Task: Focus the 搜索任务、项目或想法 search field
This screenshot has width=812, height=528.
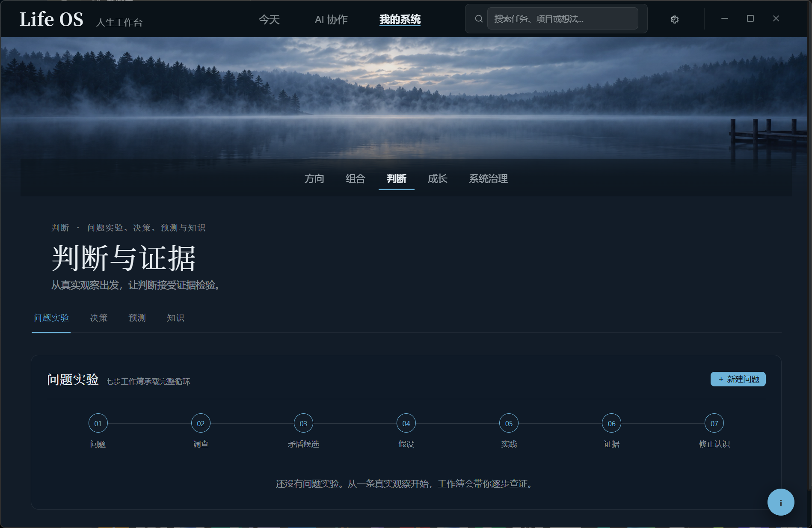Action: click(563, 19)
